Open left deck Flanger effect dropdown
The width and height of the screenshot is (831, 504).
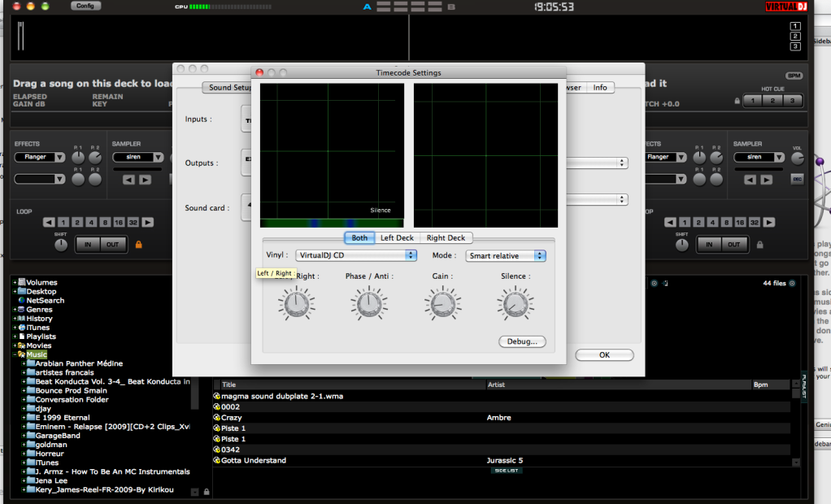click(40, 157)
